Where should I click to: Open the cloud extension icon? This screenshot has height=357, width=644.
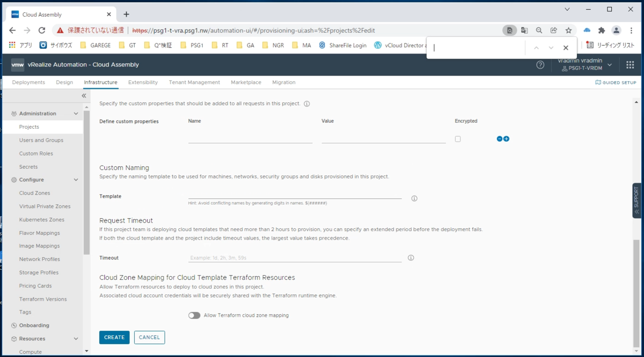coord(587,31)
